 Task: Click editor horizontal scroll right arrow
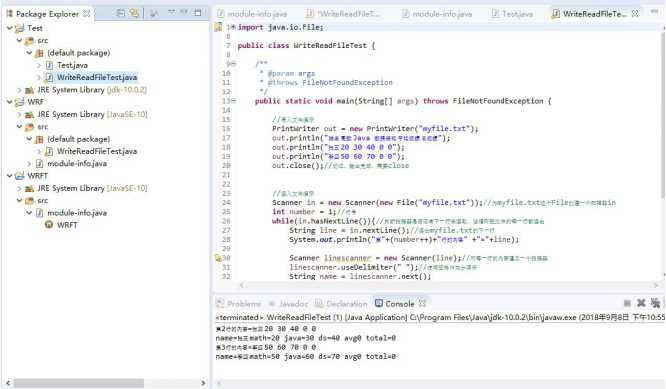point(656,285)
